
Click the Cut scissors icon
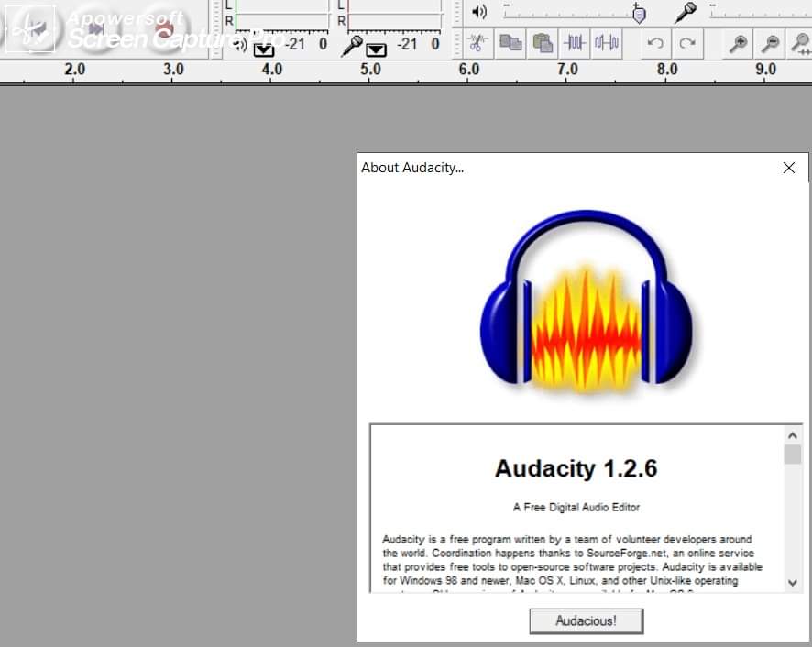477,43
